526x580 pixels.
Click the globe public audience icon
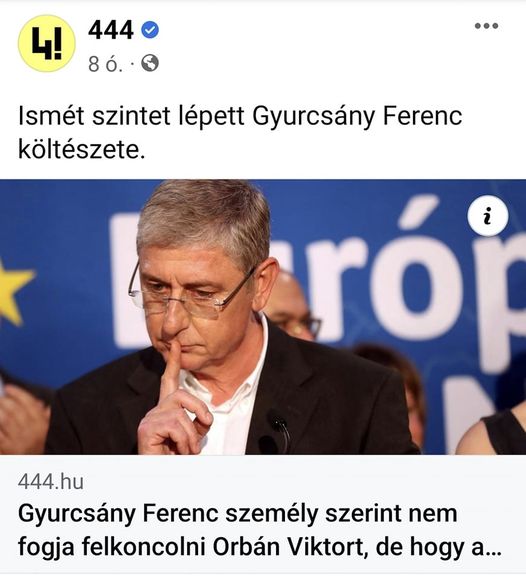(150, 63)
